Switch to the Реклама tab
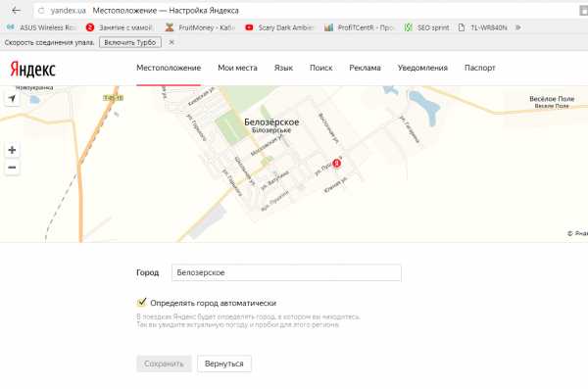588x389 pixels. click(365, 68)
